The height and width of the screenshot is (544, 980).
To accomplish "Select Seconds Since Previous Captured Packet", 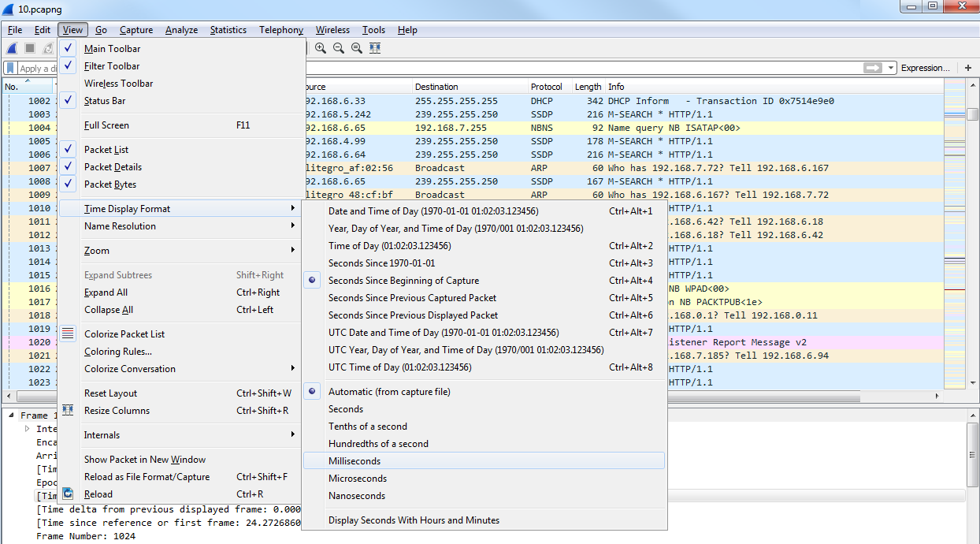I will [412, 298].
